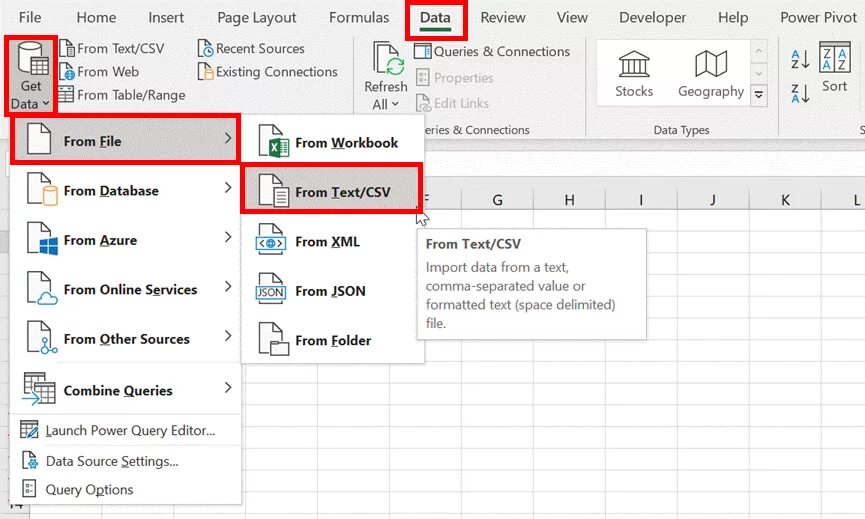The image size is (865, 519).
Task: Click From Text/CSV in the ribbon
Action: point(112,49)
